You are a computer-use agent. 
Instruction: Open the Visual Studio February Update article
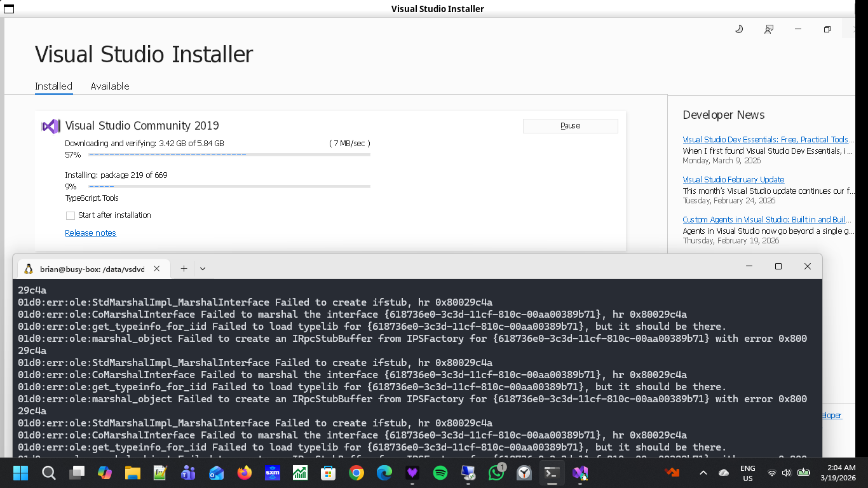click(733, 180)
